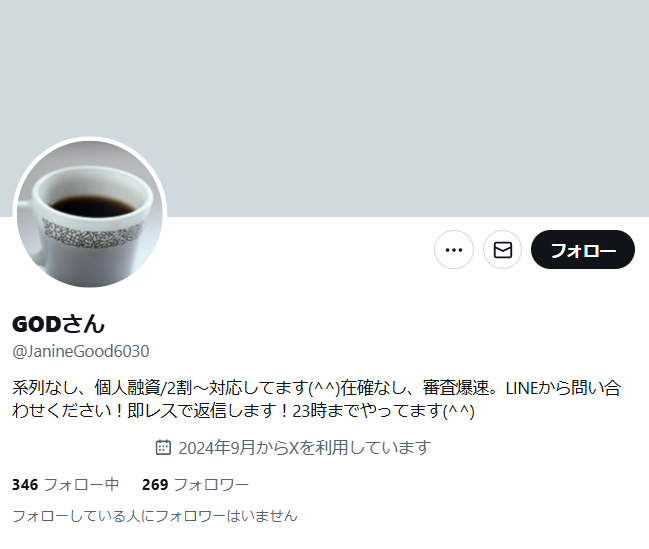
Task: Click the 269 followers count number
Action: pos(155,484)
